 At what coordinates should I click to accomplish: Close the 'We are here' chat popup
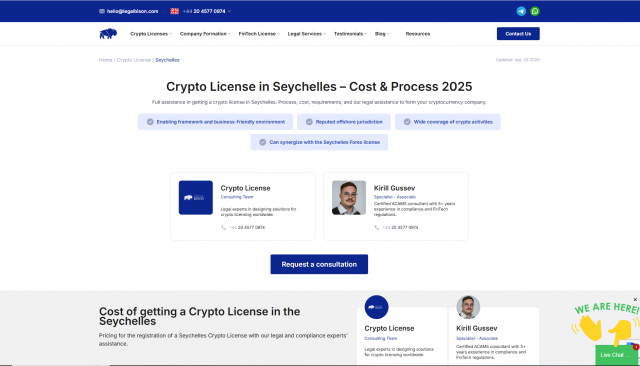[635, 299]
